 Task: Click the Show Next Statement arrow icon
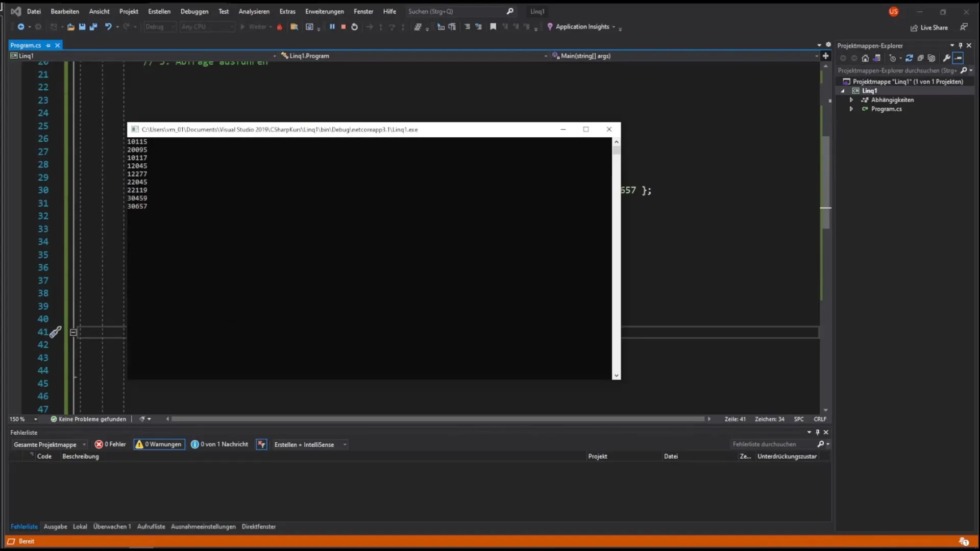click(370, 27)
